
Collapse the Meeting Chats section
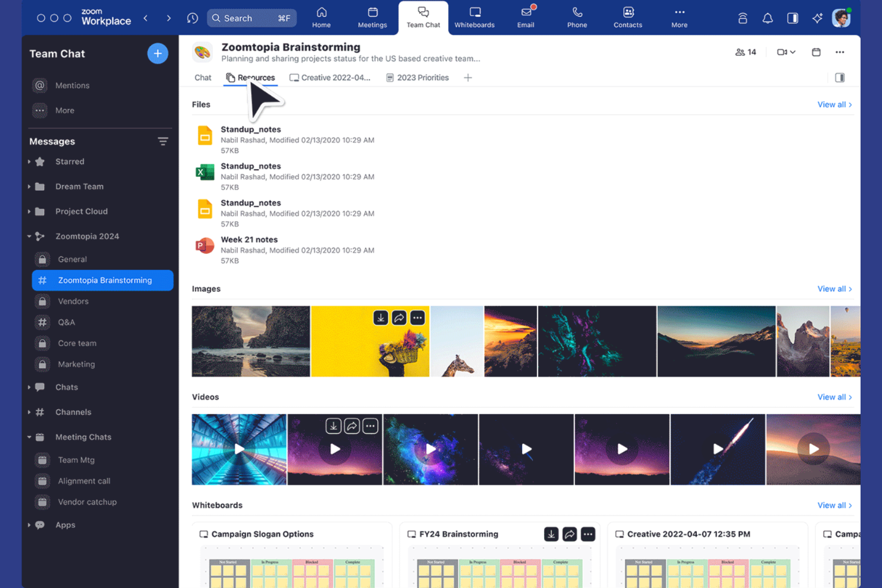(x=29, y=437)
